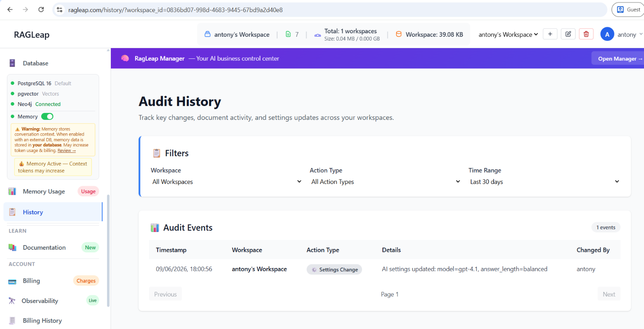Viewport: 644px width, 329px height.
Task: Open site information icon in address bar
Action: (x=60, y=10)
